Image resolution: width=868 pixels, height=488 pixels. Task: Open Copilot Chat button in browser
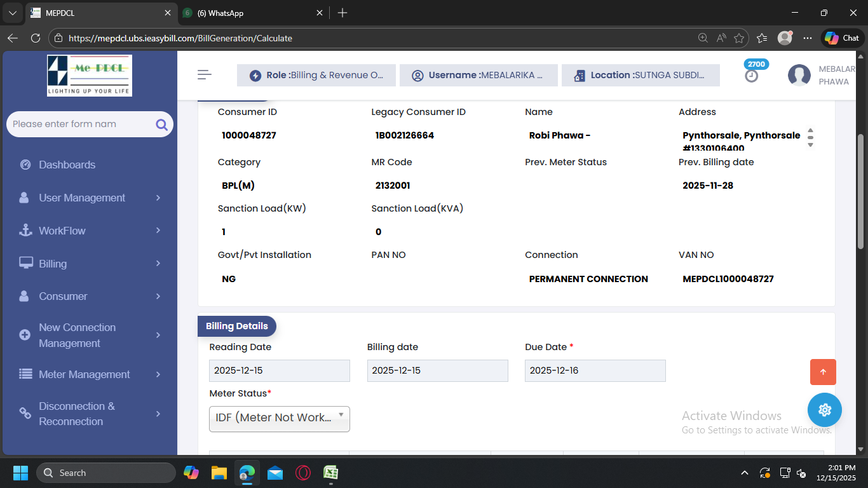click(842, 38)
